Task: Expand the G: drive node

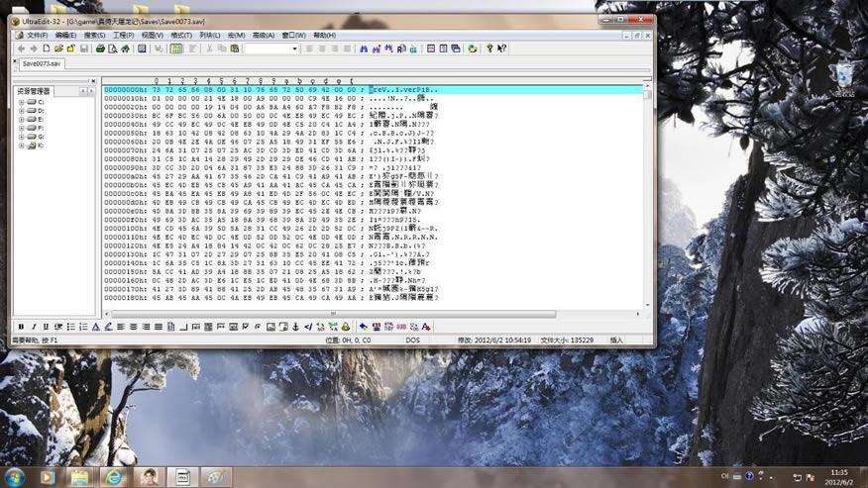Action: click(21, 137)
